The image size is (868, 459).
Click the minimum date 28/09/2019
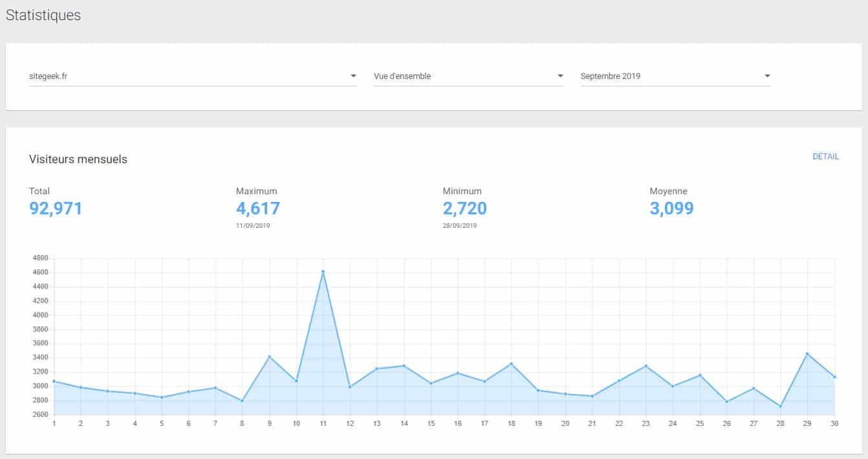pyautogui.click(x=459, y=225)
